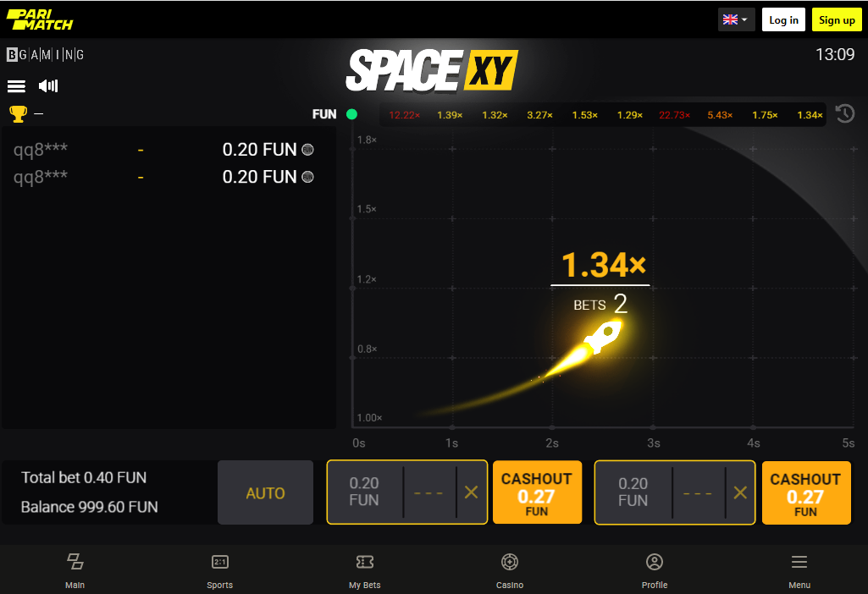Click the flying rocket icon
The height and width of the screenshot is (594, 868).
pyautogui.click(x=602, y=336)
